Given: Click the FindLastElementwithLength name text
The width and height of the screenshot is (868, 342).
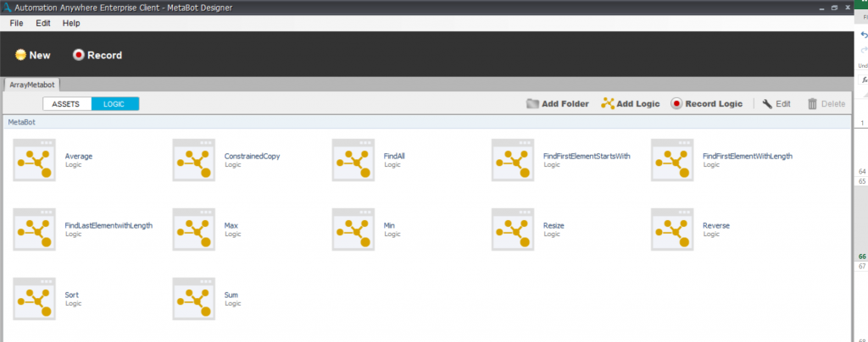Looking at the screenshot, I should click(108, 225).
